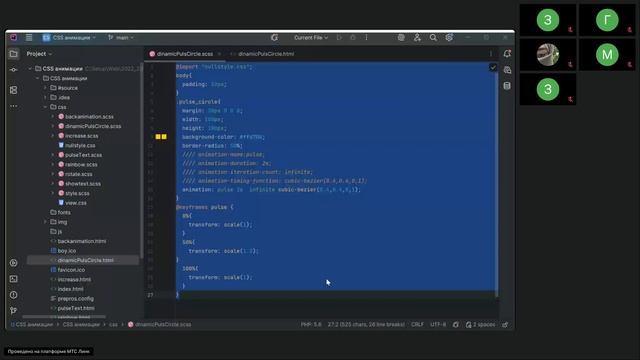Open the Database tool window
The height and width of the screenshot is (360, 640).
[507, 86]
